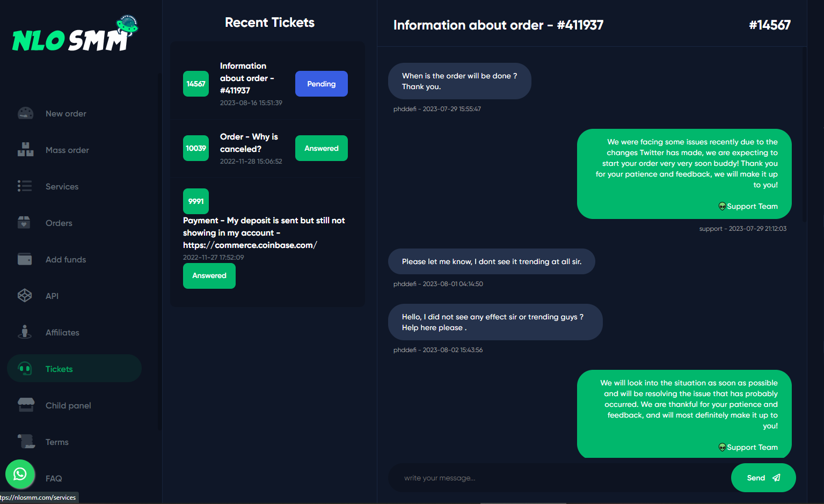Click the New order palette icon

tap(25, 113)
